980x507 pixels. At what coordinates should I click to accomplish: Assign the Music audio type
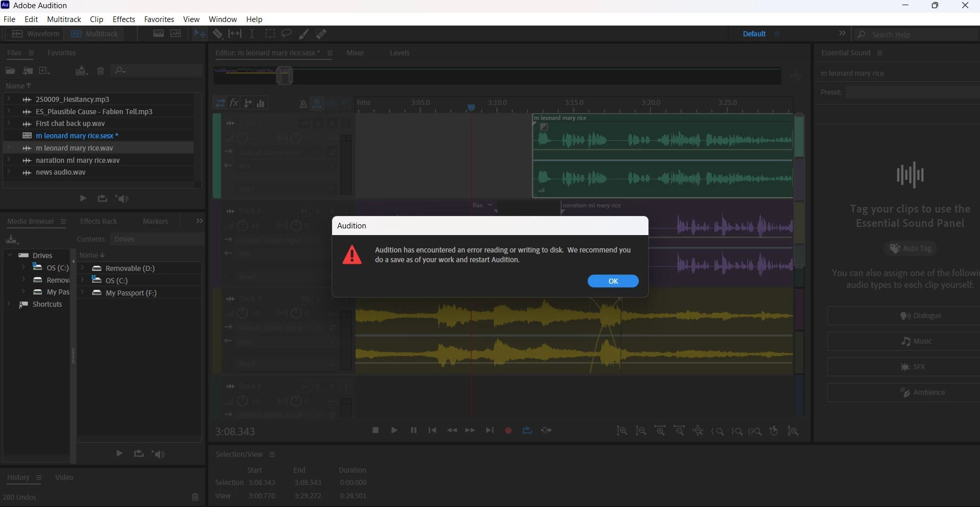click(904, 341)
